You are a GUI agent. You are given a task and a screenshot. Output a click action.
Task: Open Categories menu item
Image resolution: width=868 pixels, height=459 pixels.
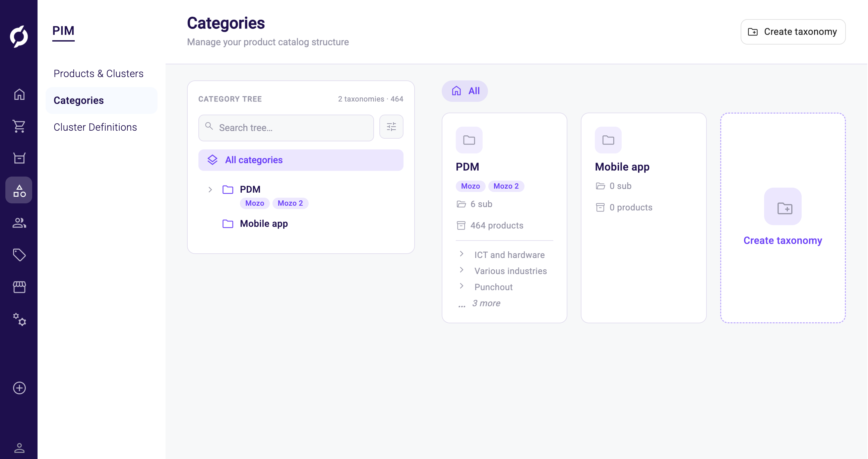pos(102,101)
